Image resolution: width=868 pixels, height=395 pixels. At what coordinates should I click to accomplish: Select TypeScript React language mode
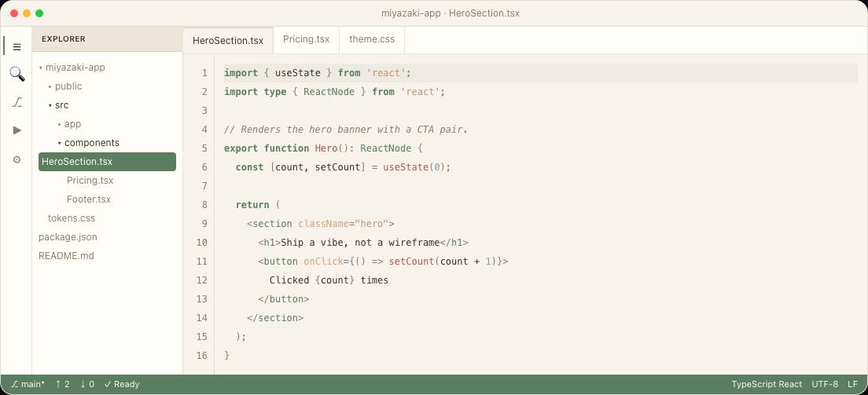click(767, 384)
